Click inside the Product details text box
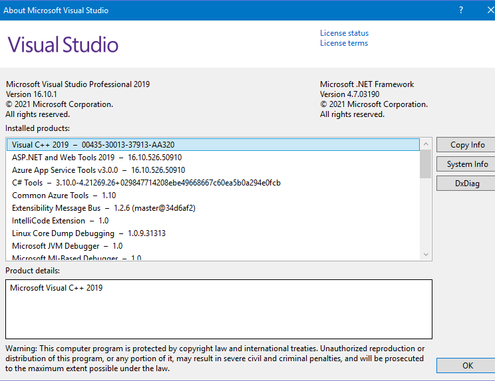 [x=219, y=309]
